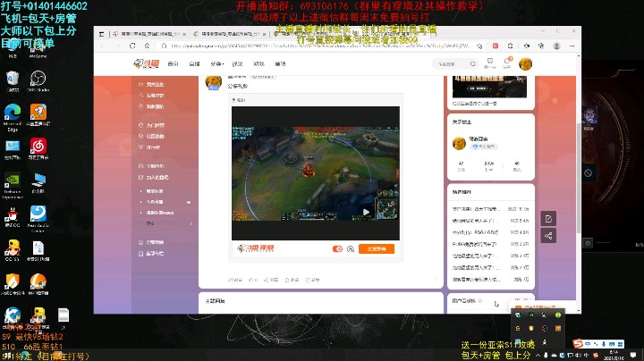
Task: Open taskbar volume speaker icon
Action: click(x=578, y=356)
